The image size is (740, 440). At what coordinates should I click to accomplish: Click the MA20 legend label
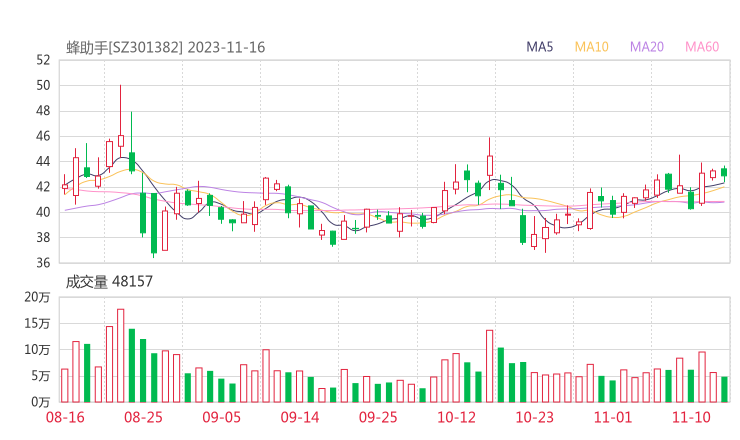tap(647, 47)
